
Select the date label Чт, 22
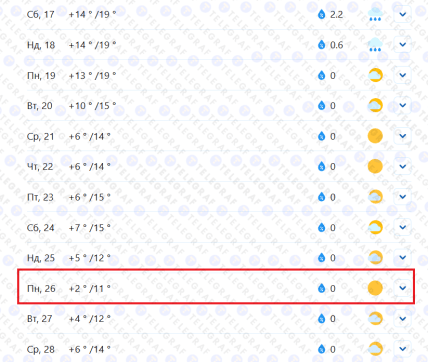coord(40,167)
